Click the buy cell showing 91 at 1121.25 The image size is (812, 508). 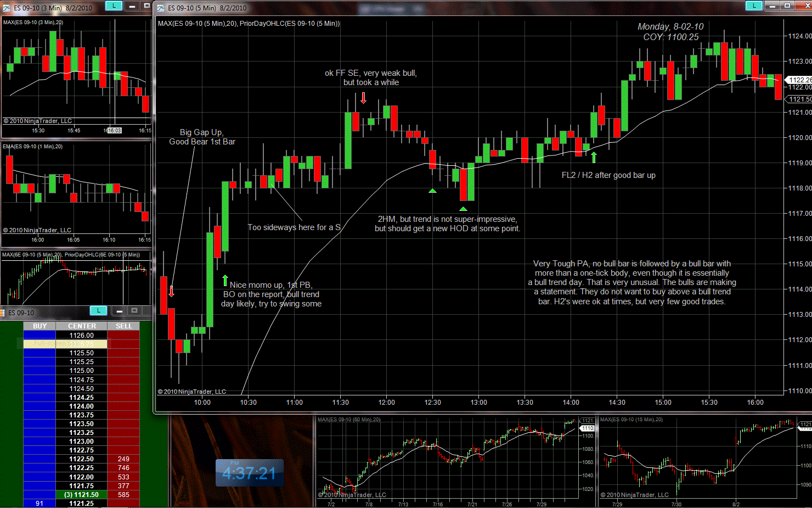[x=40, y=504]
